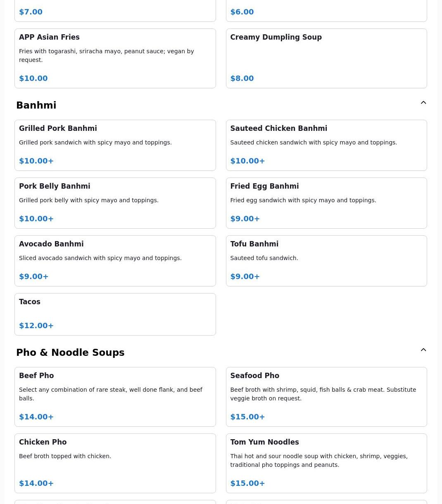The width and height of the screenshot is (442, 504).
Task: Click the Banhmi section heading
Action: 36,105
